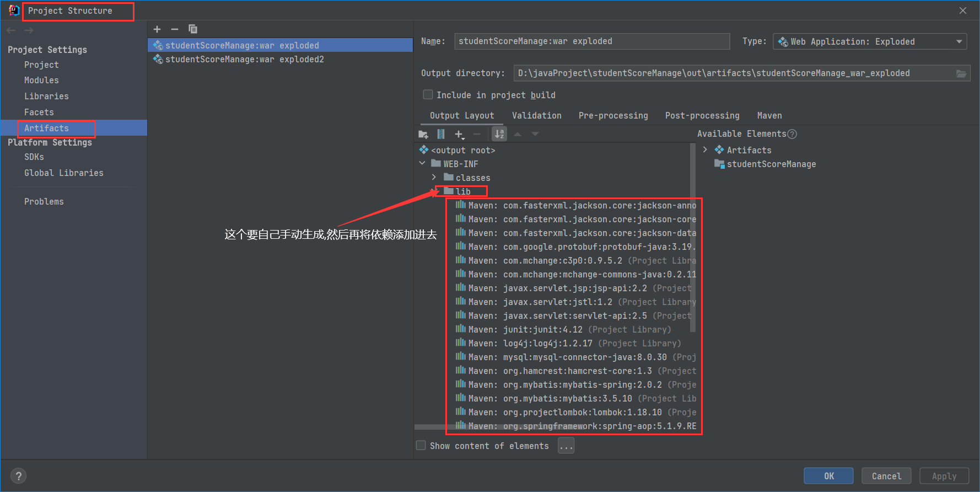The height and width of the screenshot is (492, 980).
Task: Create archive in output layout toolbar
Action: pyautogui.click(x=441, y=134)
